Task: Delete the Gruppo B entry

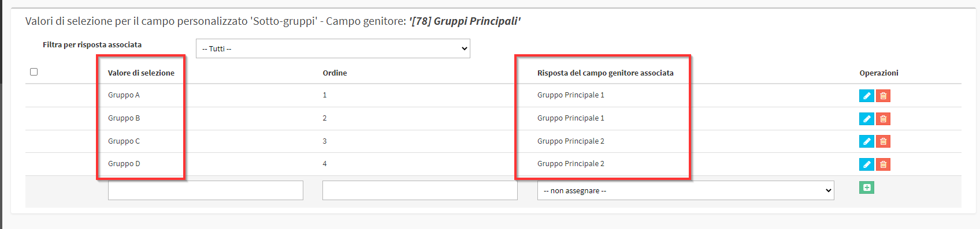Action: coord(883,119)
